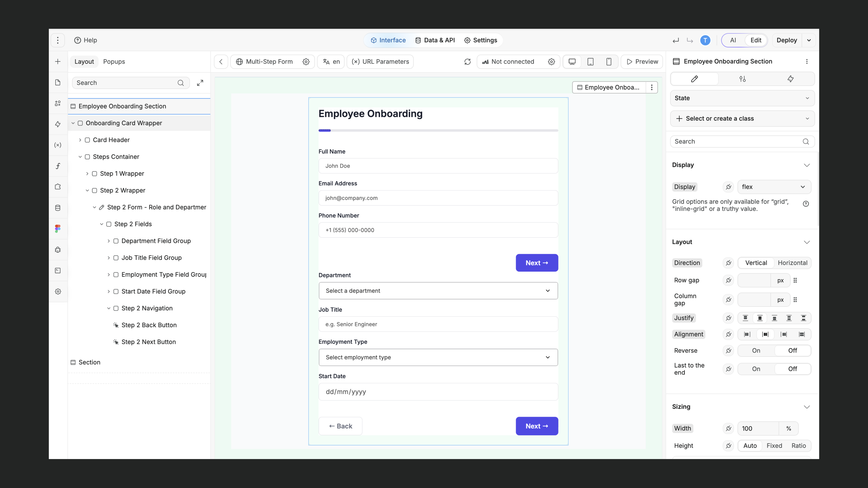
Task: Expand the Step 1 Wrapper tree node
Action: (87, 174)
